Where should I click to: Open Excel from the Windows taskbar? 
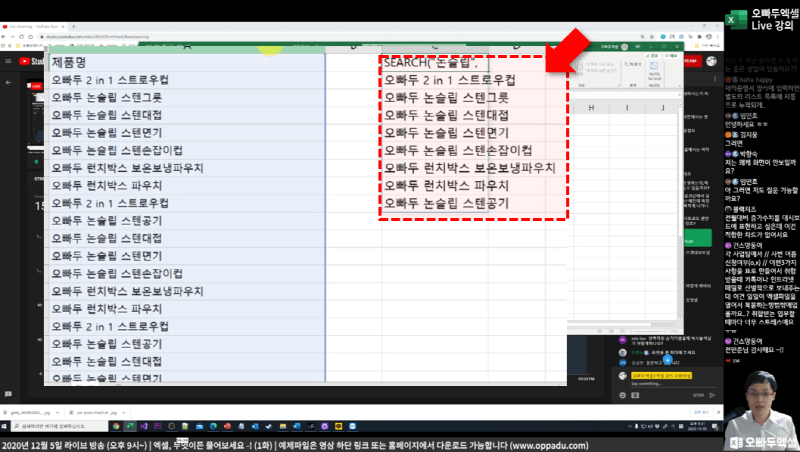click(130, 426)
